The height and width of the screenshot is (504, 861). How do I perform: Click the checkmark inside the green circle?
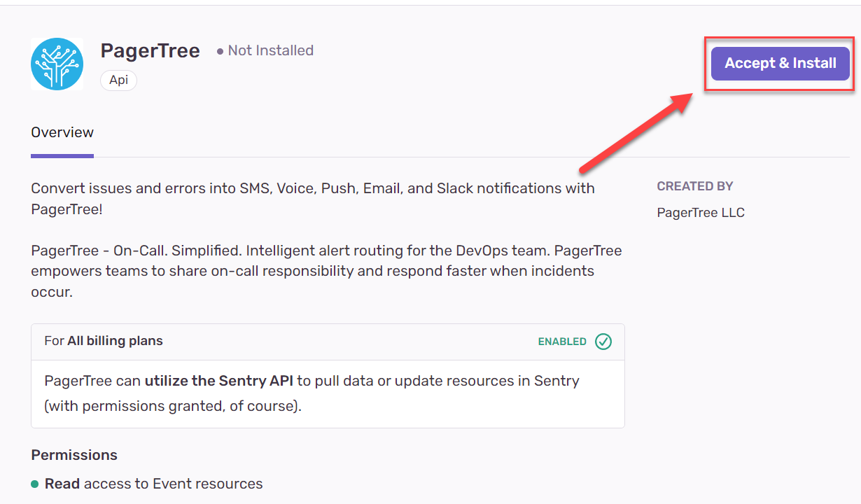click(x=603, y=342)
